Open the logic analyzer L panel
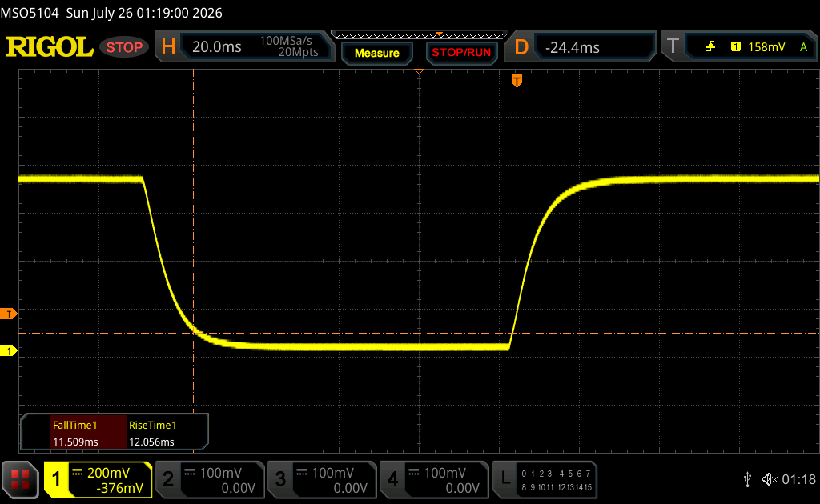 pos(505,478)
